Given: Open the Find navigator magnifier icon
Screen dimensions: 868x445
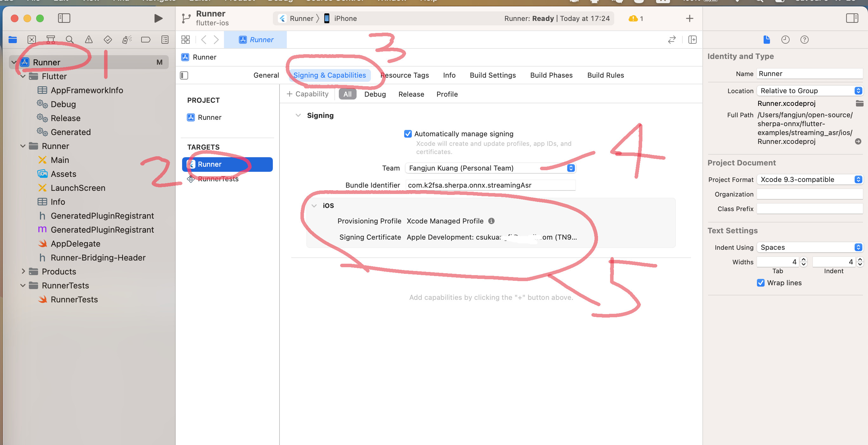Looking at the screenshot, I should tap(70, 40).
